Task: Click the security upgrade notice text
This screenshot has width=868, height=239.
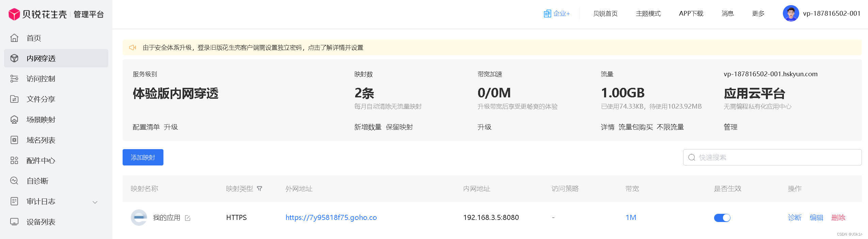Action: [x=253, y=48]
